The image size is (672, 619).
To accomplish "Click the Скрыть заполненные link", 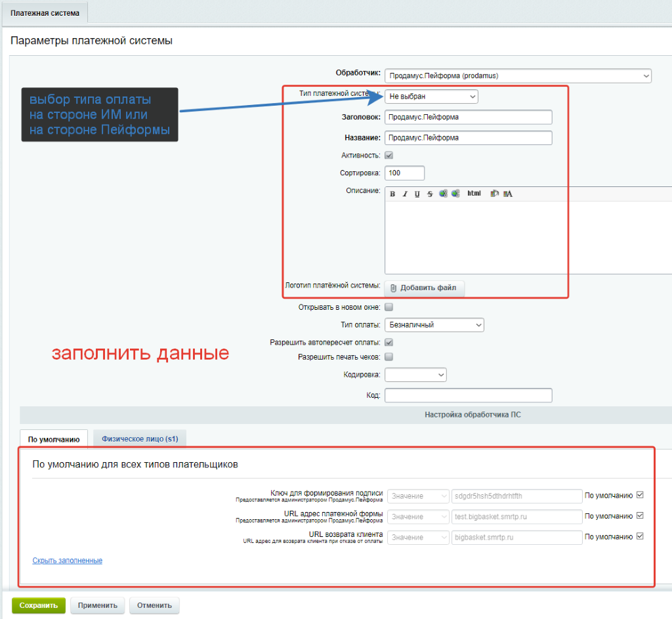I will 67,561.
